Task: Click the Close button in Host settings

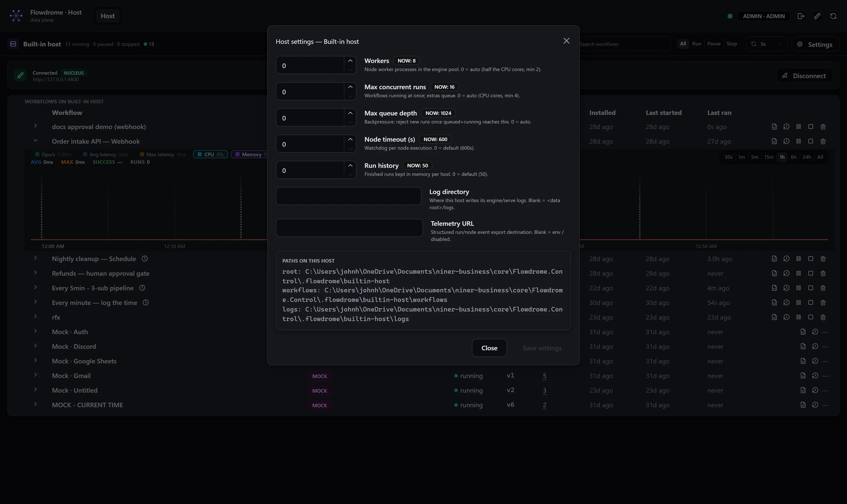Action: [489, 348]
